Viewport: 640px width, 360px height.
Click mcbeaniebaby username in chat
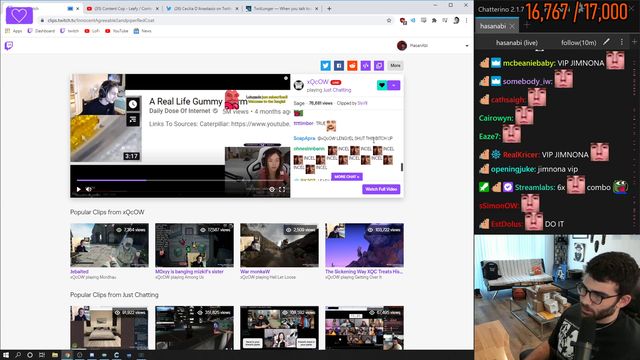529,63
